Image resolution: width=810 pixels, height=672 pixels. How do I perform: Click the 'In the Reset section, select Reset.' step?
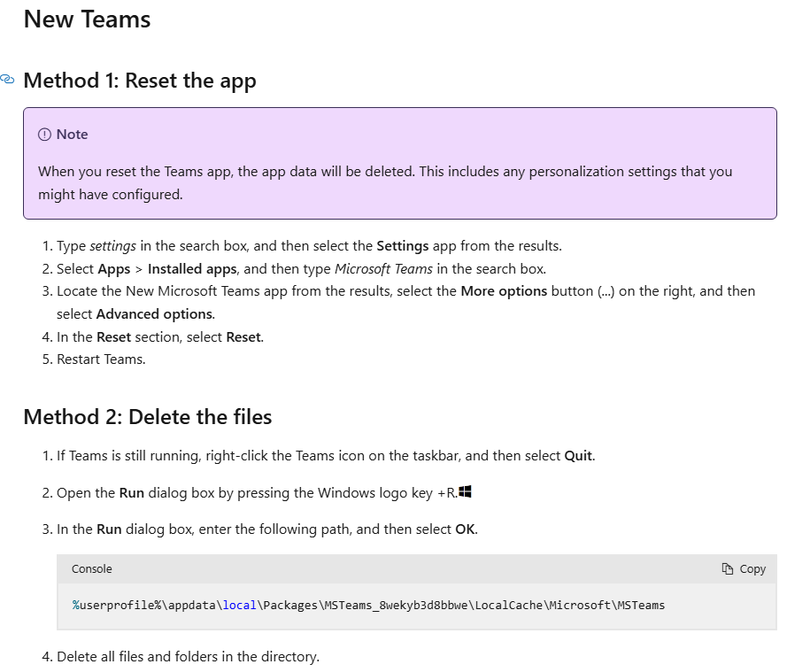coord(160,336)
